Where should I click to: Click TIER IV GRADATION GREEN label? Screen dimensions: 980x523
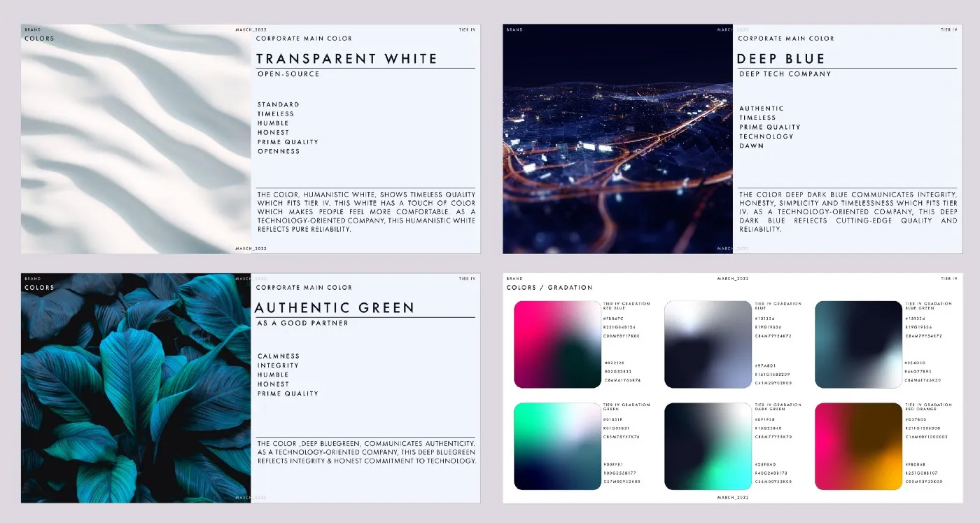pyautogui.click(x=626, y=407)
